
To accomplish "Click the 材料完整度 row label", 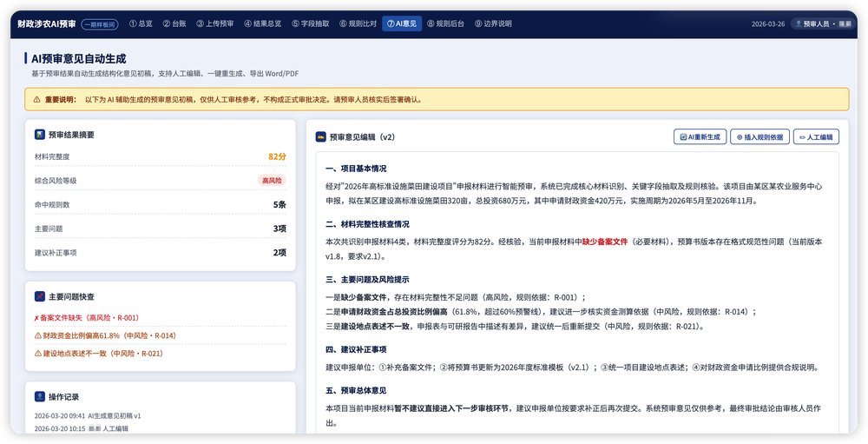I will click(52, 157).
